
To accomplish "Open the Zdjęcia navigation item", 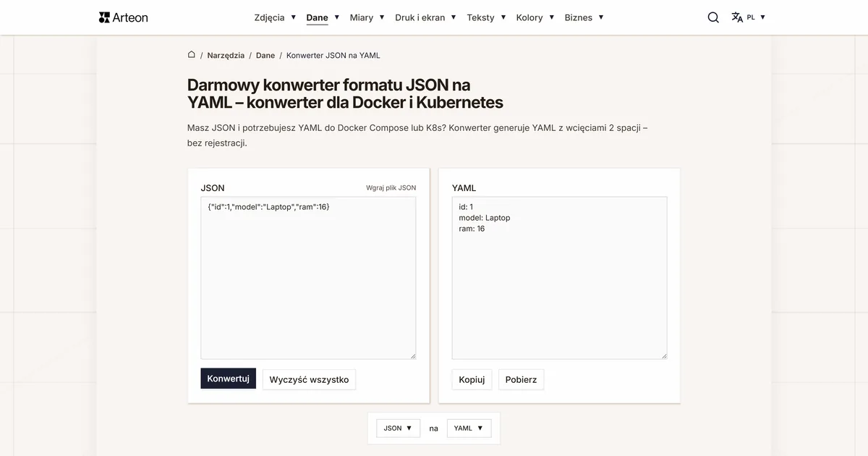I will point(269,17).
